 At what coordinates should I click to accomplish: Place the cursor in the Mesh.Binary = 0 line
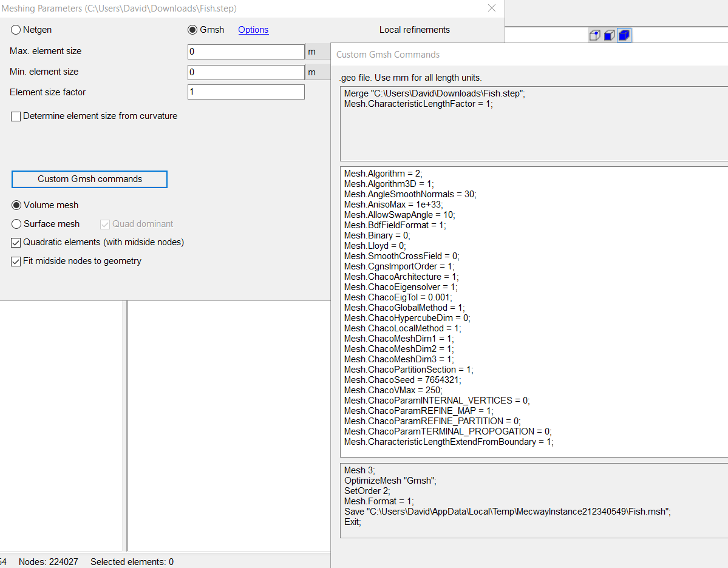point(377,235)
